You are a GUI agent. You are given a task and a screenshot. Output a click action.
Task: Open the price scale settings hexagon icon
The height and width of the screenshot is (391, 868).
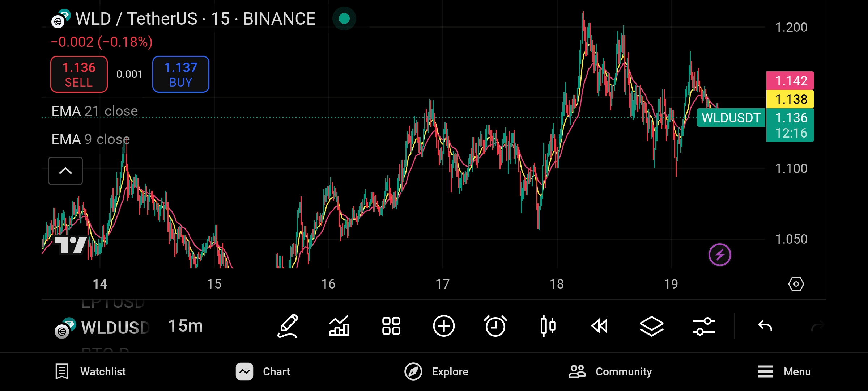tap(796, 284)
